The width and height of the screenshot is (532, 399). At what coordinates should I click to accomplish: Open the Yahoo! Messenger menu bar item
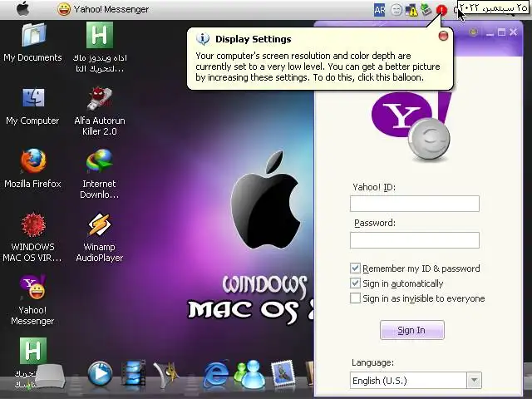tap(103, 9)
